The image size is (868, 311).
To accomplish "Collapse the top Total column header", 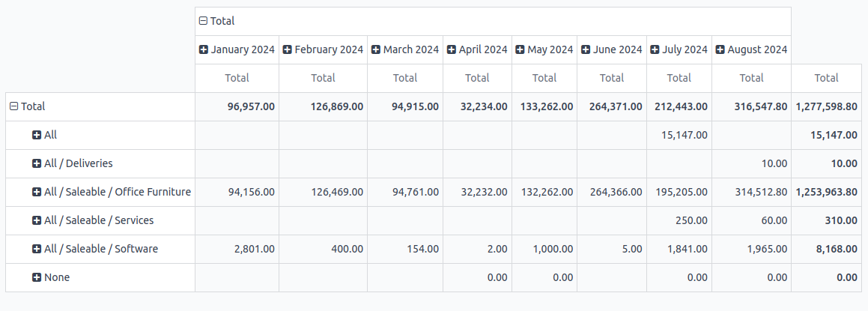I will (x=203, y=21).
